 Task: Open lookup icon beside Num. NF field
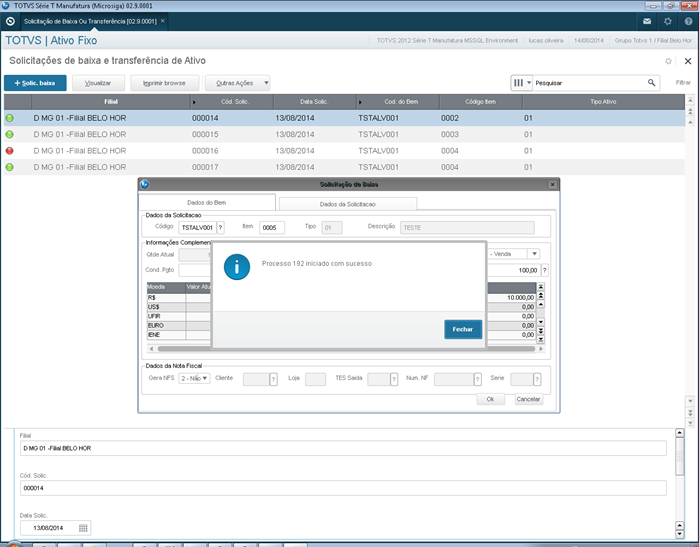[x=477, y=379]
